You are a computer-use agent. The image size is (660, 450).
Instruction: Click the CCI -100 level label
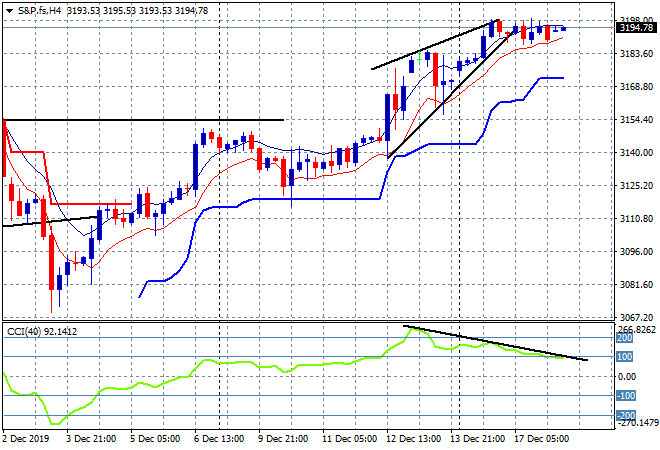point(626,396)
